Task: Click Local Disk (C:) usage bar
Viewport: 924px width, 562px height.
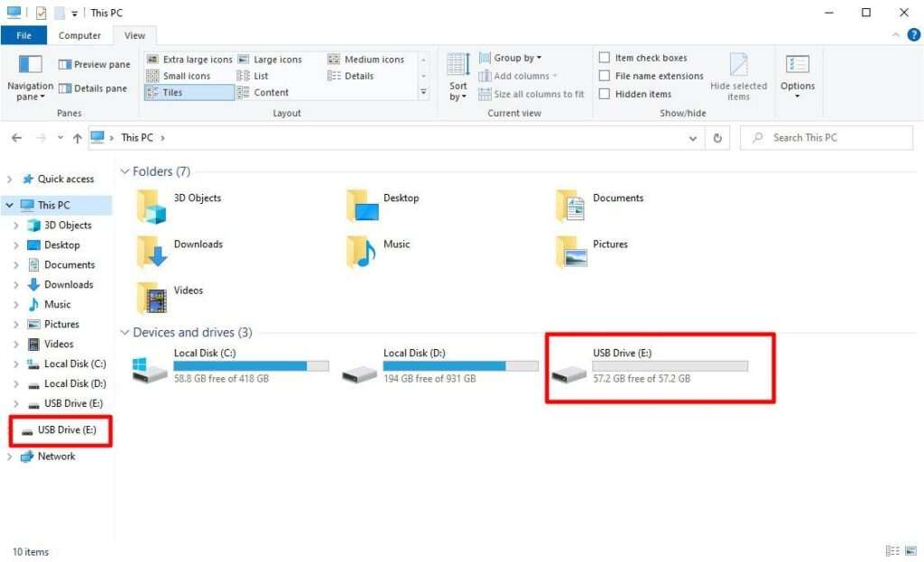Action: [251, 366]
